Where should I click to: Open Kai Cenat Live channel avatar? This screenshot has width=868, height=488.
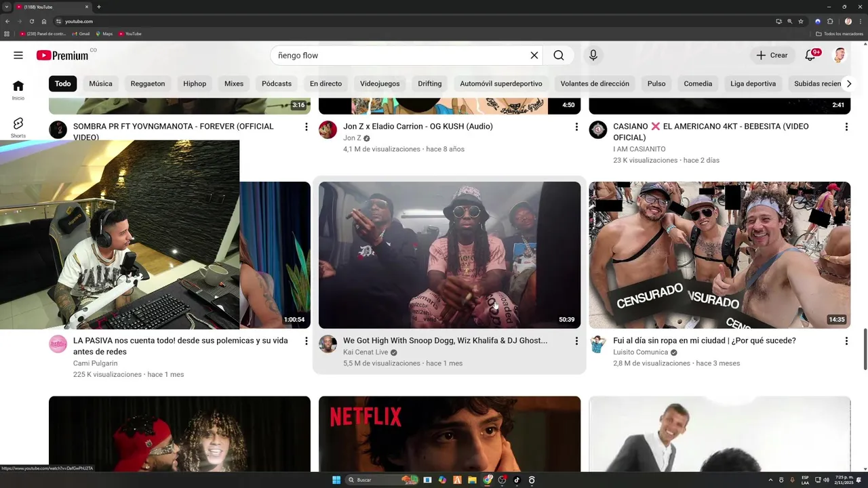coord(328,344)
